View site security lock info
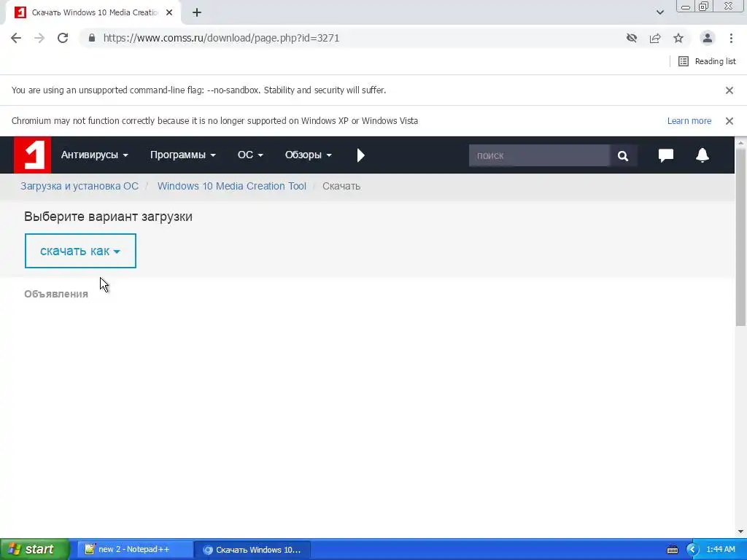Screen dimensions: 747x560 [x=92, y=38]
